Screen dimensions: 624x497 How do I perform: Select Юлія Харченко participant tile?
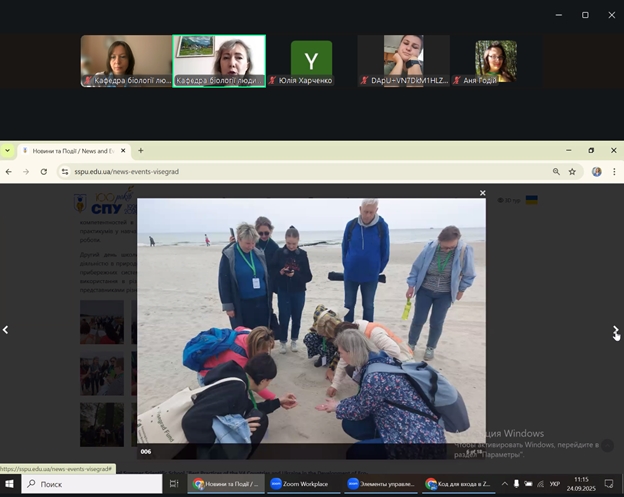[x=311, y=62]
